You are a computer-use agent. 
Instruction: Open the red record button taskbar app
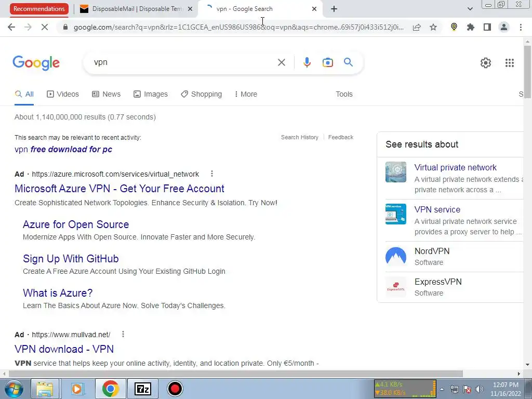point(175,389)
